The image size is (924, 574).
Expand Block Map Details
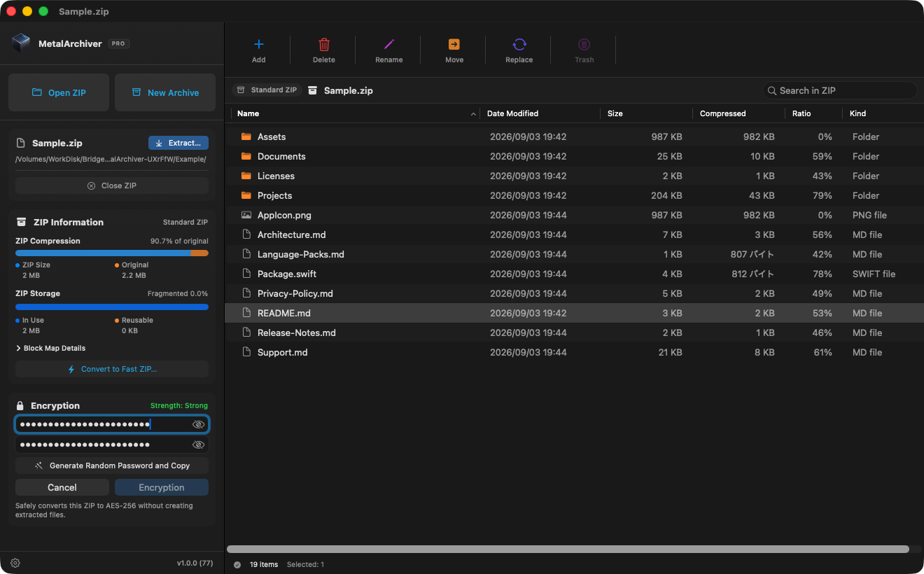point(50,348)
